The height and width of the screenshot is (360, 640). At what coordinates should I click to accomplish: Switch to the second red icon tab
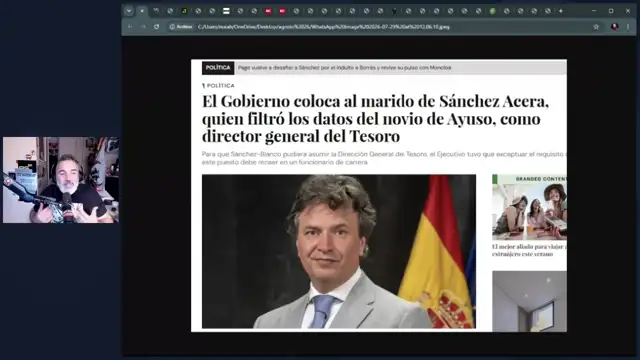(282, 11)
